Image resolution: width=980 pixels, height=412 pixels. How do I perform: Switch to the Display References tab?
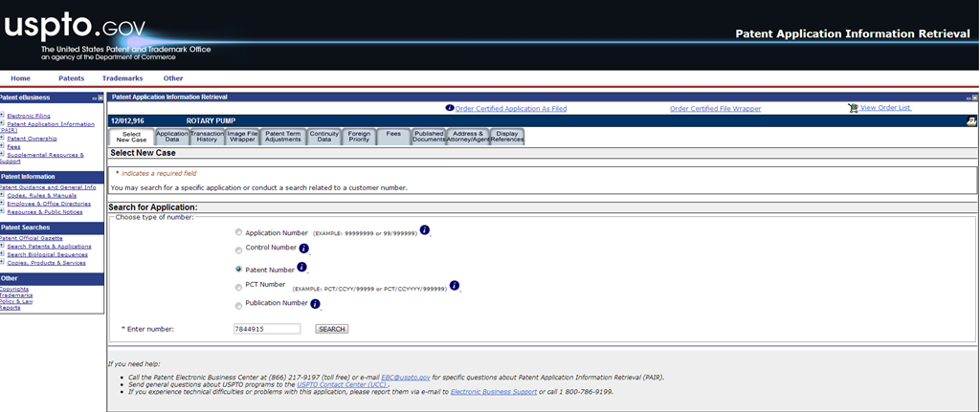click(507, 137)
